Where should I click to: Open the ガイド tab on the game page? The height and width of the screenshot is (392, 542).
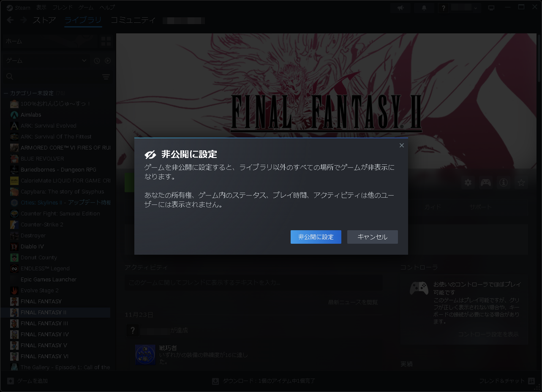tap(433, 207)
